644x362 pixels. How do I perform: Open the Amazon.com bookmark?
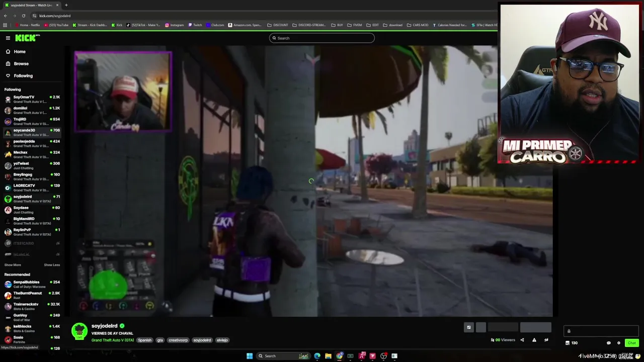tap(245, 25)
